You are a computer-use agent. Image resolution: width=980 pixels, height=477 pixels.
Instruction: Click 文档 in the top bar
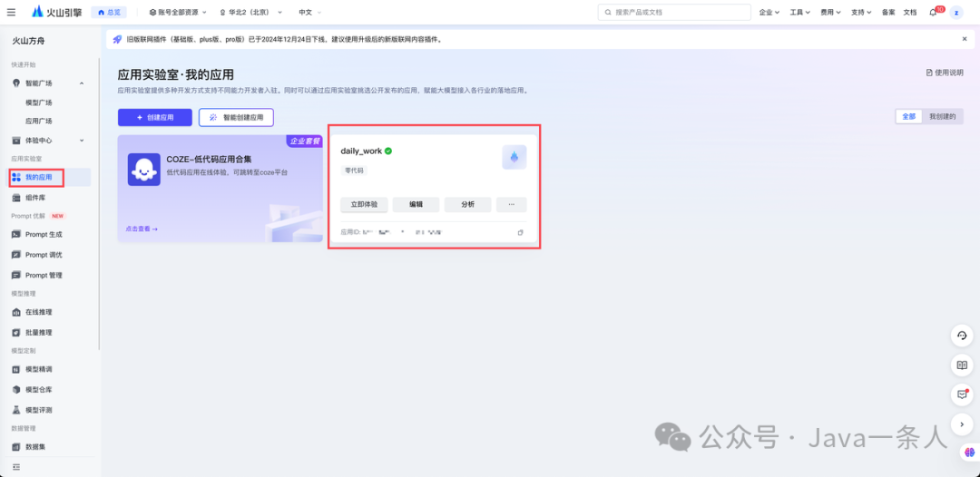click(910, 12)
